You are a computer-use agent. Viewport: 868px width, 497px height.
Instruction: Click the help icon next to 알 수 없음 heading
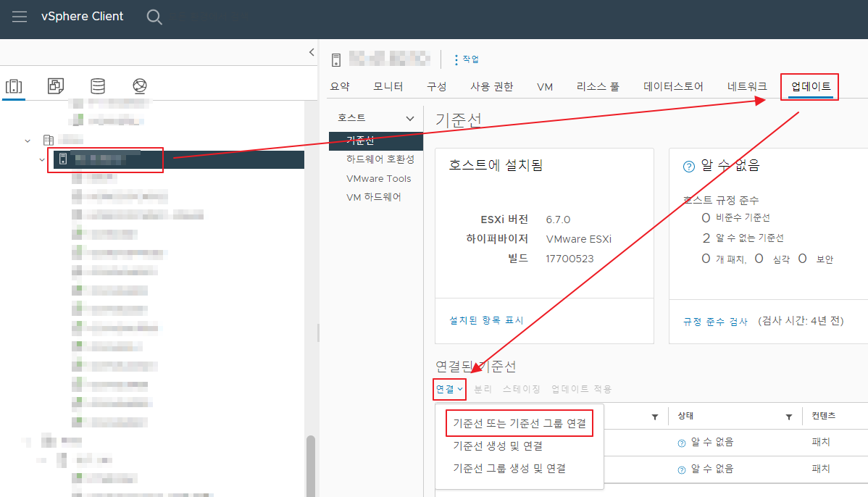pyautogui.click(x=688, y=166)
